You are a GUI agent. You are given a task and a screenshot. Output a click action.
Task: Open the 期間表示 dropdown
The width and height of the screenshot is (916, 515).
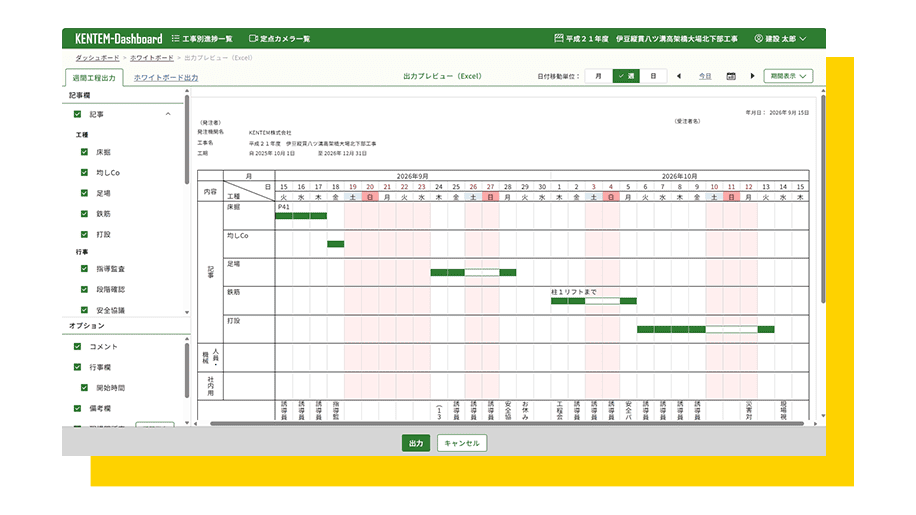pyautogui.click(x=788, y=76)
